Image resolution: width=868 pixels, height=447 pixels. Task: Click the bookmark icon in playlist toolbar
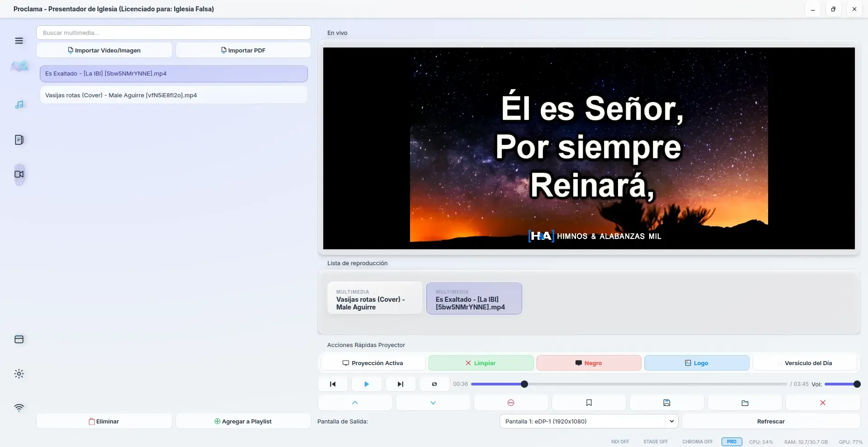point(589,403)
